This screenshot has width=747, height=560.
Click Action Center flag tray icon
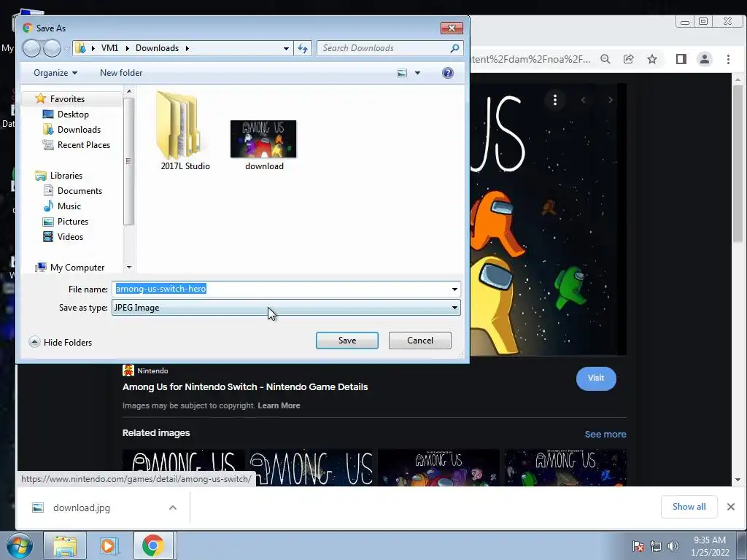pos(638,546)
